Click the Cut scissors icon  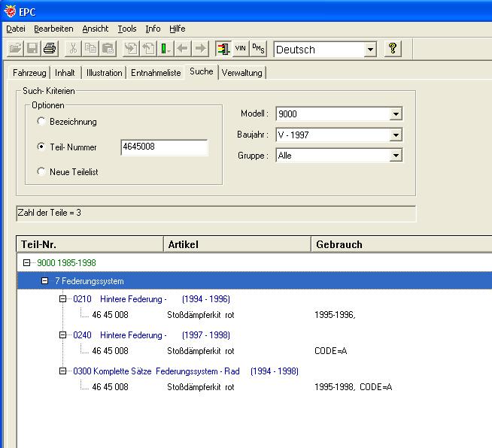pyautogui.click(x=73, y=49)
